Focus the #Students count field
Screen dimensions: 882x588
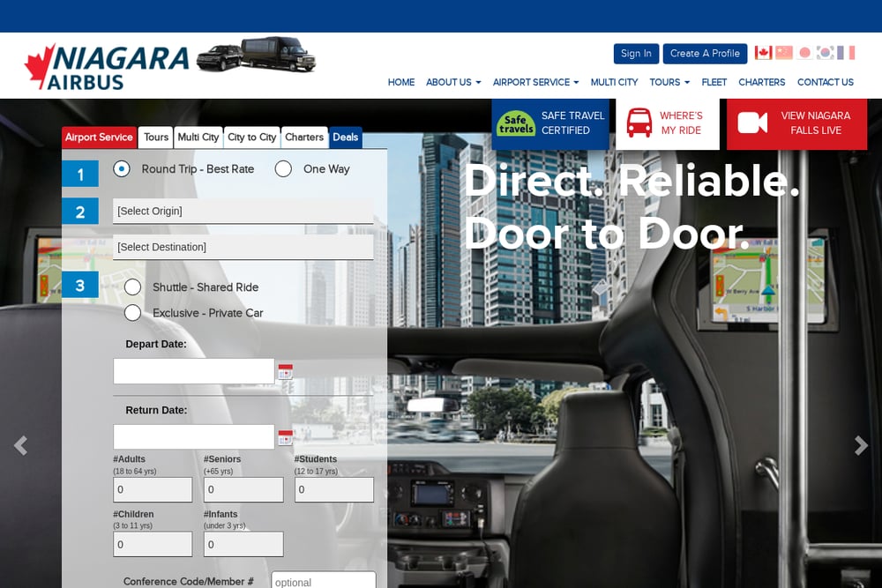point(334,489)
